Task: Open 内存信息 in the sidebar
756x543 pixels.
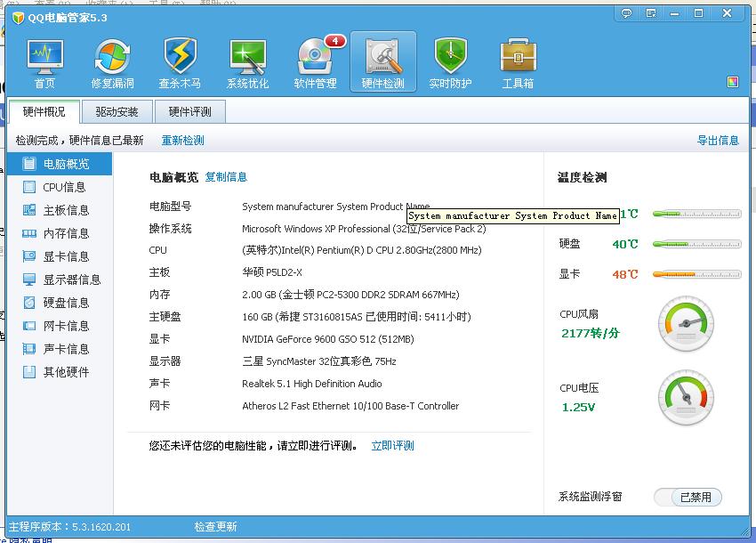Action: (x=60, y=233)
